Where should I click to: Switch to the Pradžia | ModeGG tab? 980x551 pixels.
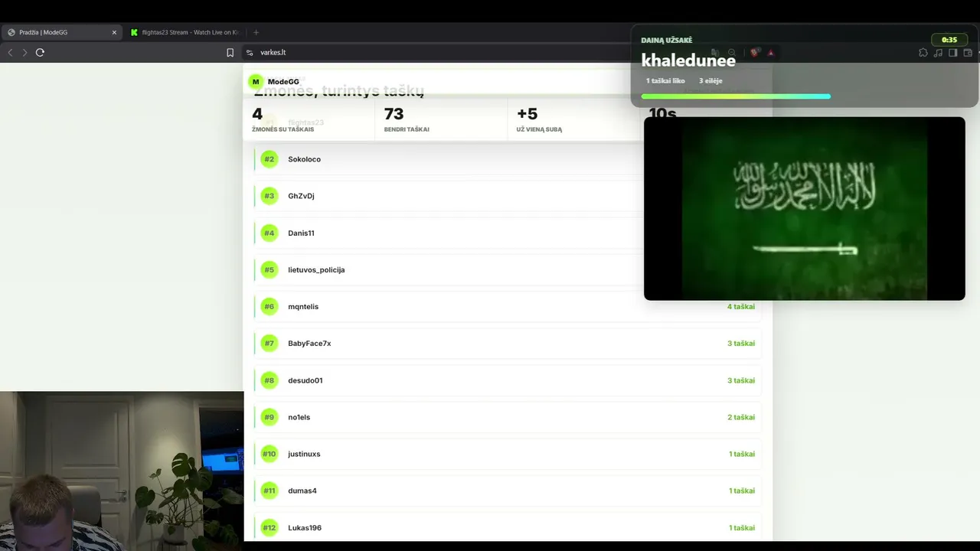click(x=61, y=32)
